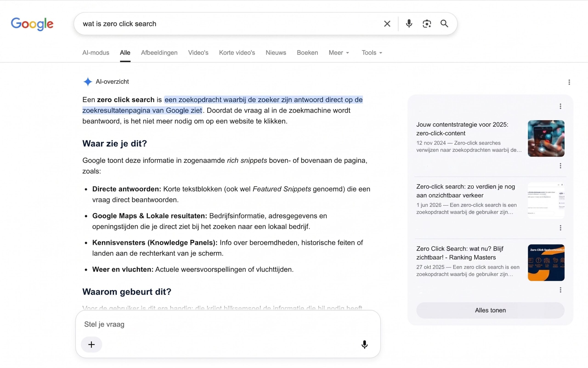The width and height of the screenshot is (588, 368).
Task: Click the highlighted definition text
Action: click(x=222, y=105)
